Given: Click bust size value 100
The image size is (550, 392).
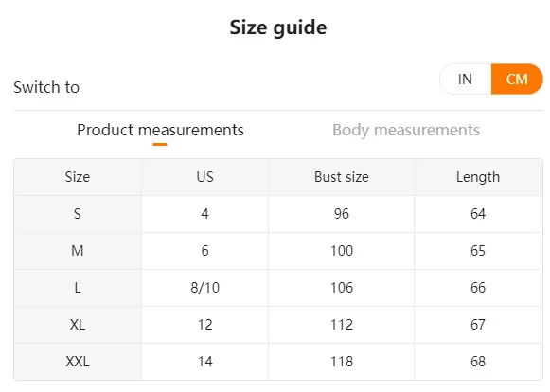Looking at the screenshot, I should pos(342,251).
